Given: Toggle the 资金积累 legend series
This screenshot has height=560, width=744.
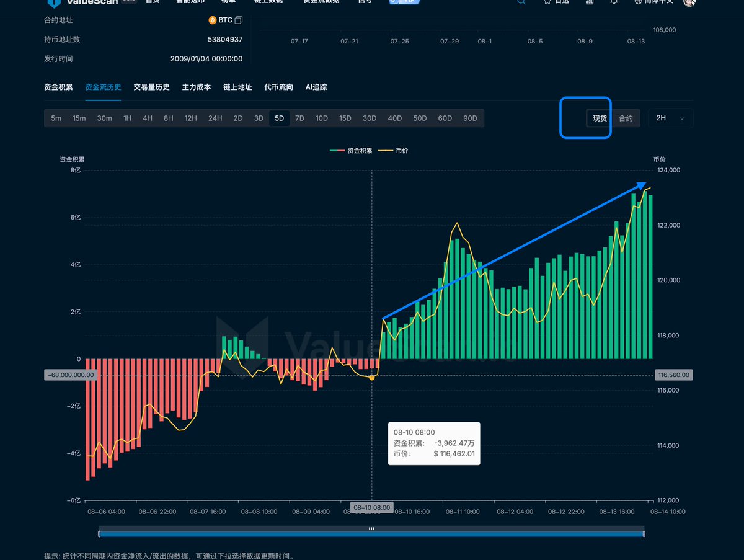Looking at the screenshot, I should [351, 151].
